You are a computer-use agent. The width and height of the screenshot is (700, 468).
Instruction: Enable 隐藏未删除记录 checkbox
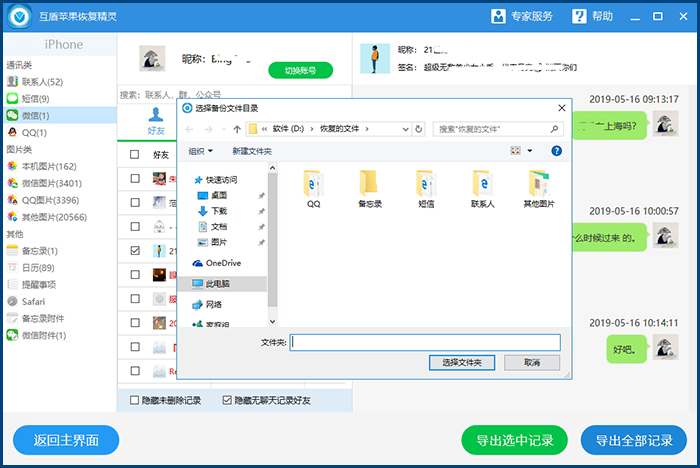(134, 400)
